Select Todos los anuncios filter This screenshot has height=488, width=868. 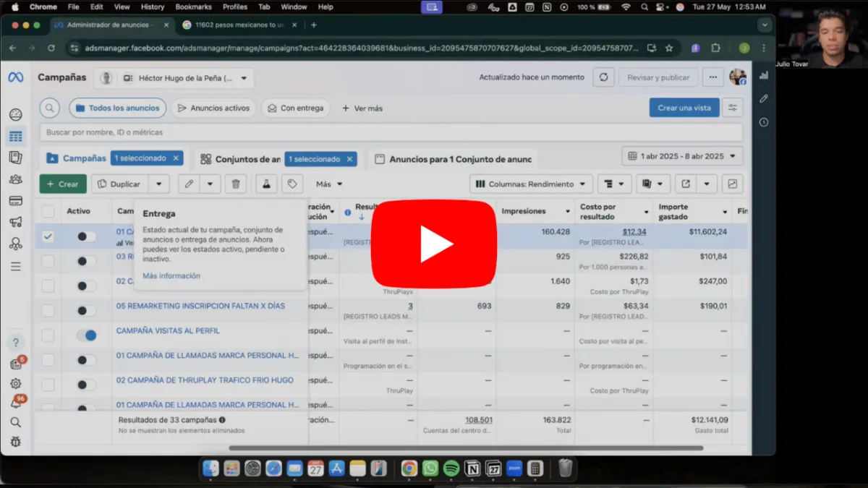[x=118, y=108]
